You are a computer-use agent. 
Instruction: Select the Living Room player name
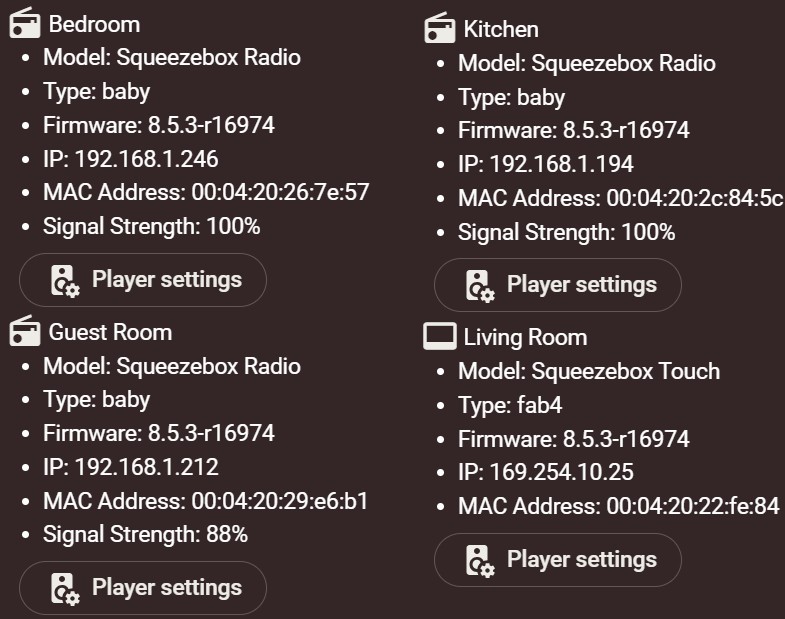click(x=525, y=337)
